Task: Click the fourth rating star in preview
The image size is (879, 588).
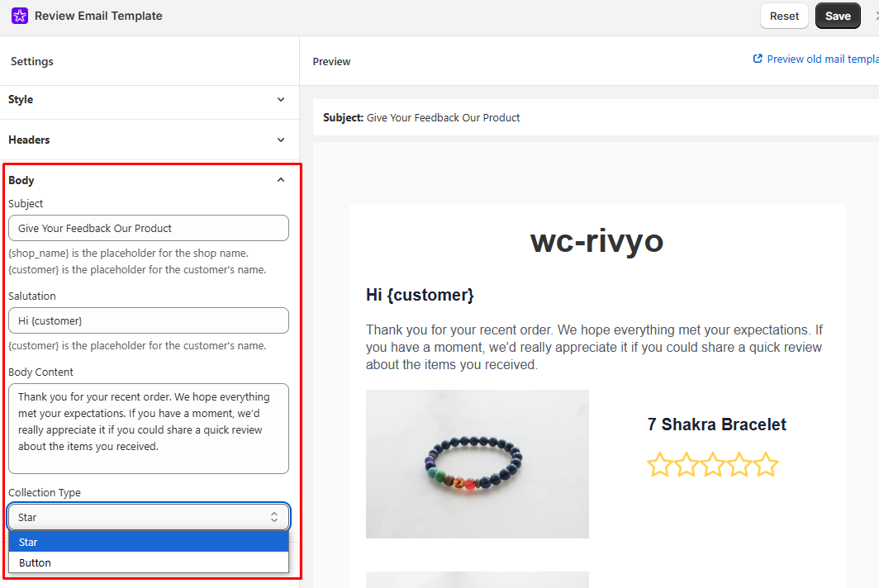Action: (x=739, y=465)
